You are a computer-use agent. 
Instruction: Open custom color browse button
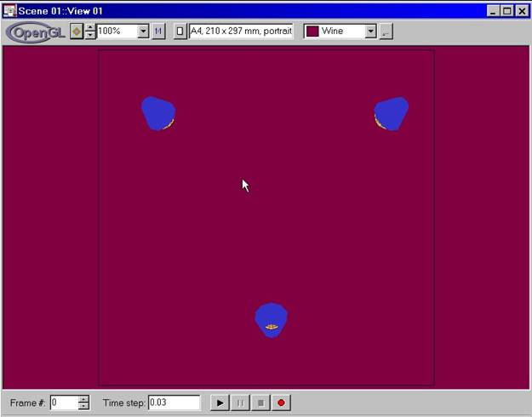click(386, 31)
